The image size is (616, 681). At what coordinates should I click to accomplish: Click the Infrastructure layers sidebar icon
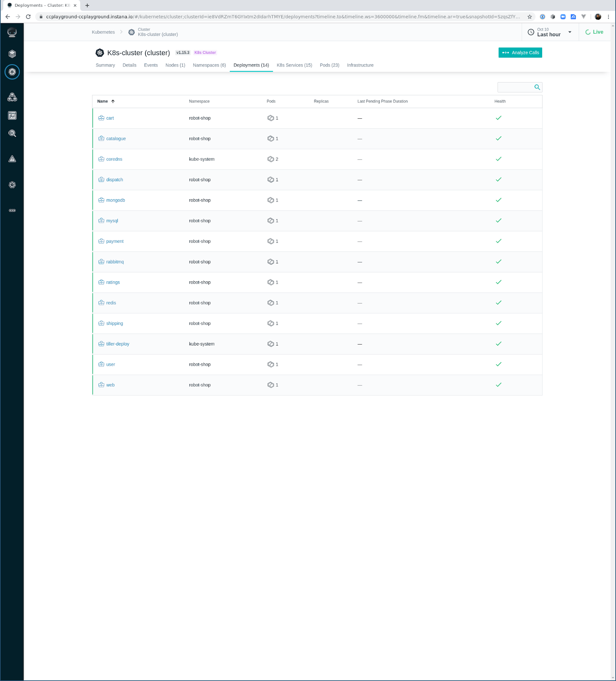[x=12, y=54]
